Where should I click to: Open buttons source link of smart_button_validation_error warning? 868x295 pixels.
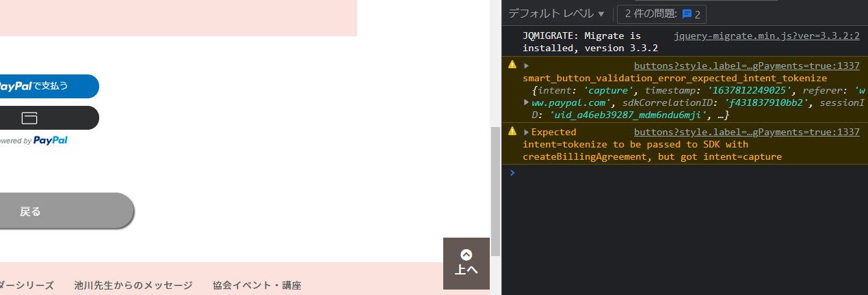[747, 66]
